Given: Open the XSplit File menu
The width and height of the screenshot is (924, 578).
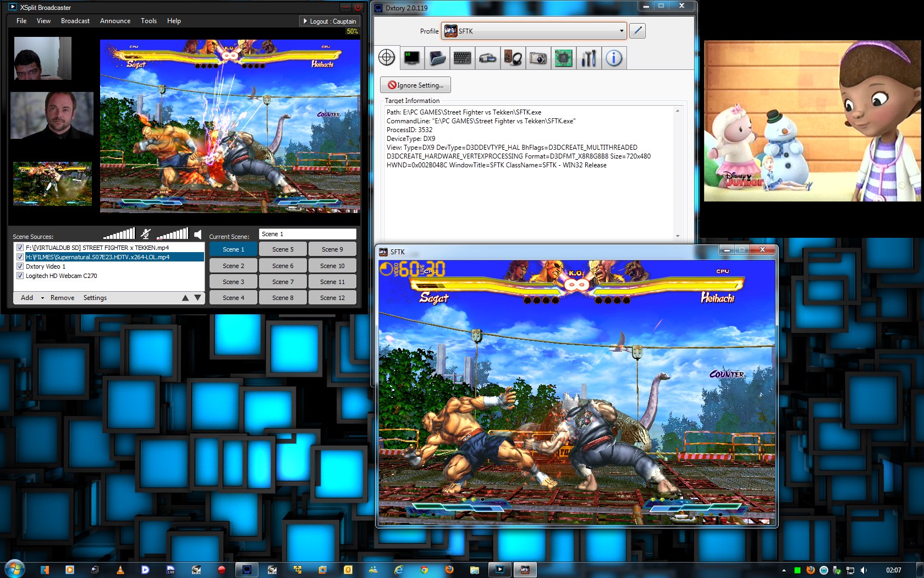Looking at the screenshot, I should click(21, 21).
